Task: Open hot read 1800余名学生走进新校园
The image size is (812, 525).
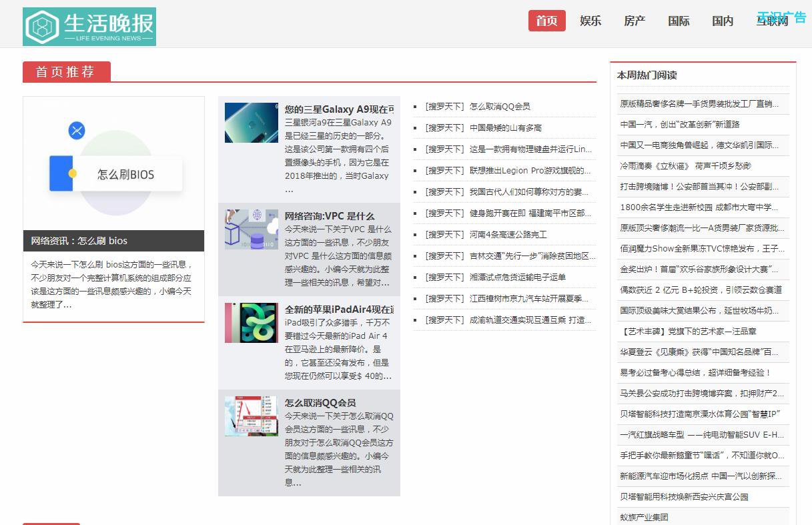Action: [699, 207]
